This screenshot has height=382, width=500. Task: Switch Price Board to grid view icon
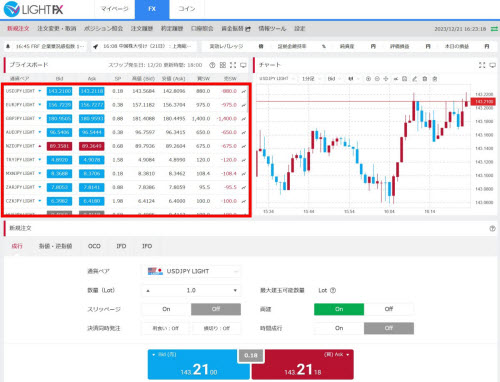(x=223, y=65)
